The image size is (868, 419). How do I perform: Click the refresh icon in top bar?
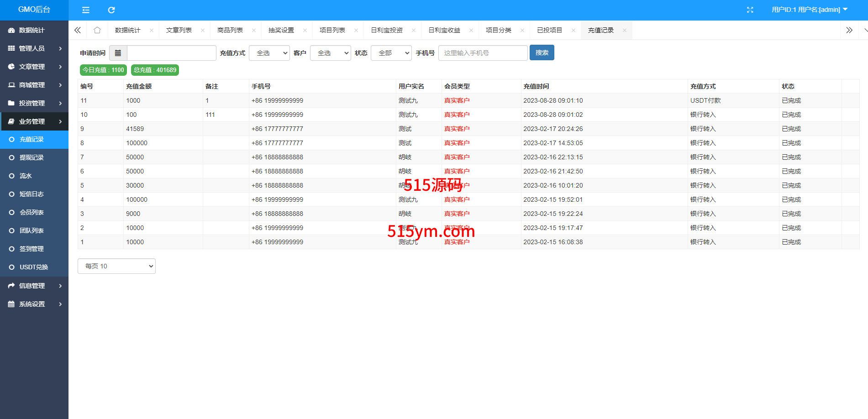pyautogui.click(x=111, y=10)
